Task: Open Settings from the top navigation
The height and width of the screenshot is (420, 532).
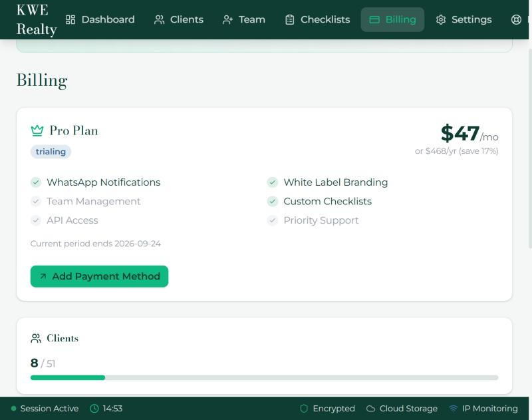Action: 464,20
